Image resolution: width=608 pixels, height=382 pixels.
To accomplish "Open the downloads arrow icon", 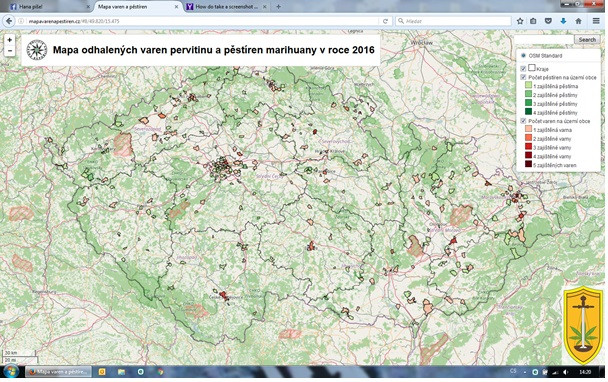I will pos(563,21).
